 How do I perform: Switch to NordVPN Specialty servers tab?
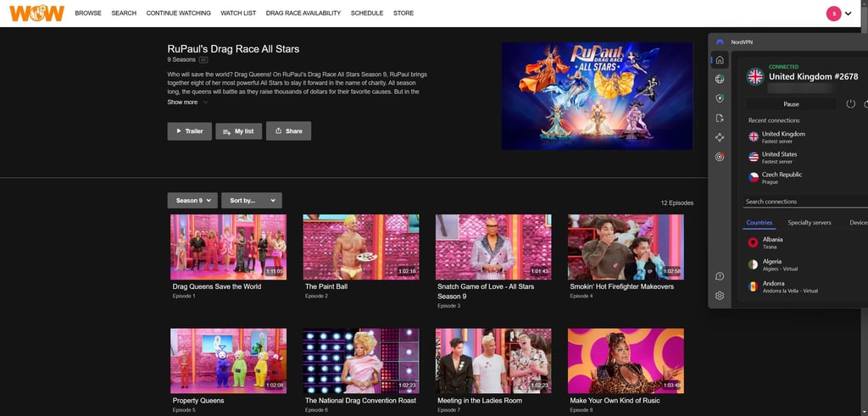pos(810,222)
